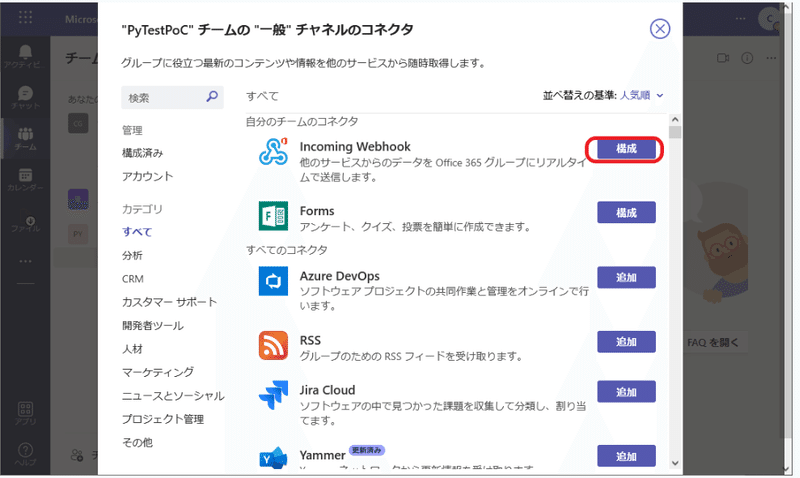Open the sort order 人気順 dropdown
Viewport: 800px width, 478px height.
pos(641,95)
